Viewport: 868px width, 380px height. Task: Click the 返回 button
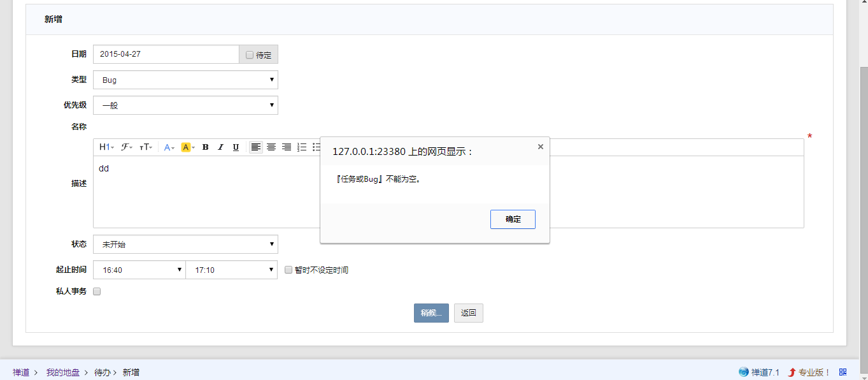(x=469, y=313)
